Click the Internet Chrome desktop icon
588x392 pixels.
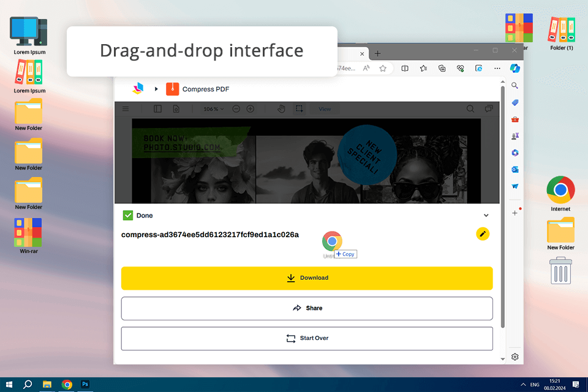tap(560, 194)
